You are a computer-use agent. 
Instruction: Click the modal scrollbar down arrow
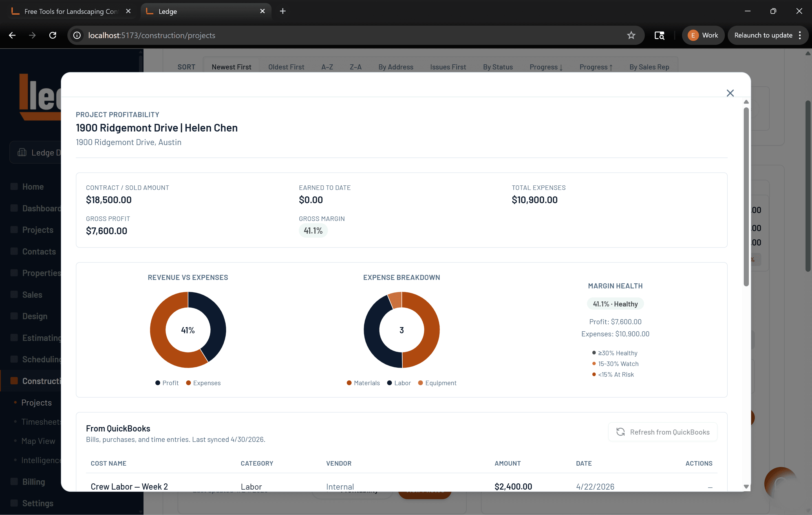tap(746, 487)
